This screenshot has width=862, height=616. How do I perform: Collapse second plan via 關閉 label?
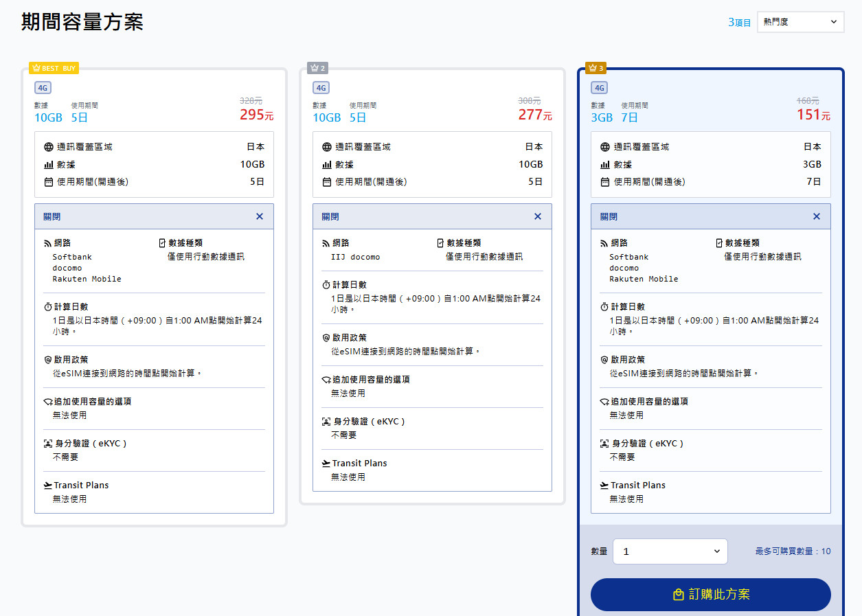point(330,216)
